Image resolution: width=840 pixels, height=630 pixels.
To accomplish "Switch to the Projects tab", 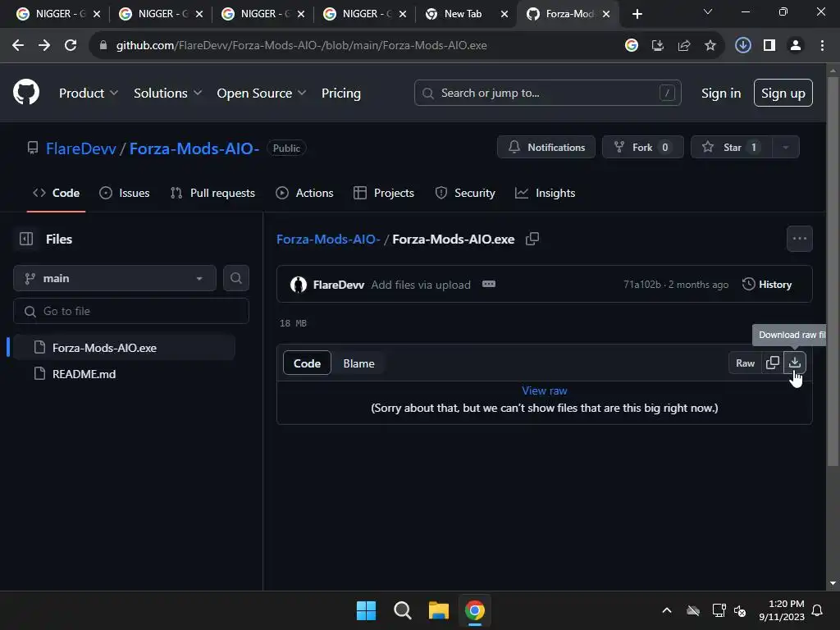I will pos(384,193).
